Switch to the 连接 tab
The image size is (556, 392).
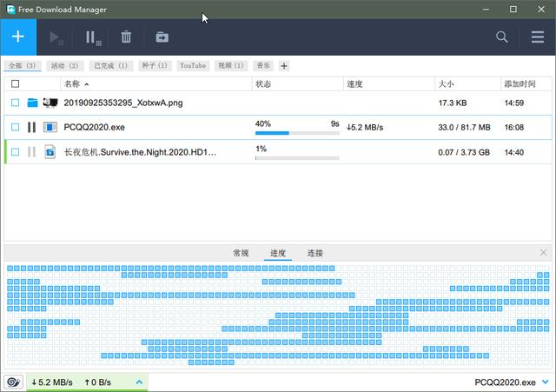[314, 253]
